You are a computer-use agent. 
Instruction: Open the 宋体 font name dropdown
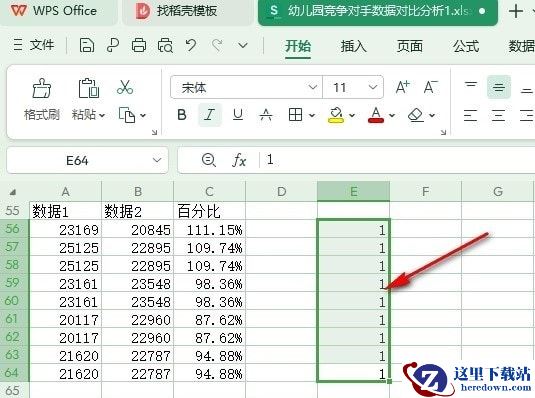coord(313,87)
